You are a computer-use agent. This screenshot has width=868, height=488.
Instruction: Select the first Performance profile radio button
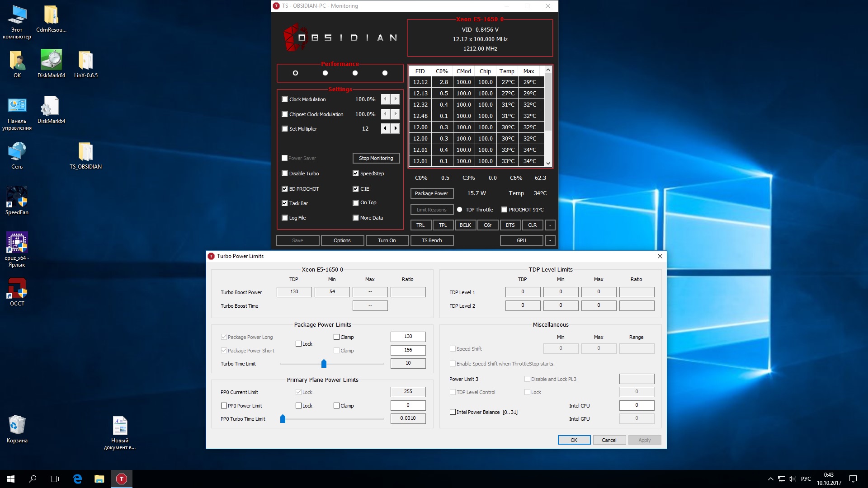(295, 73)
